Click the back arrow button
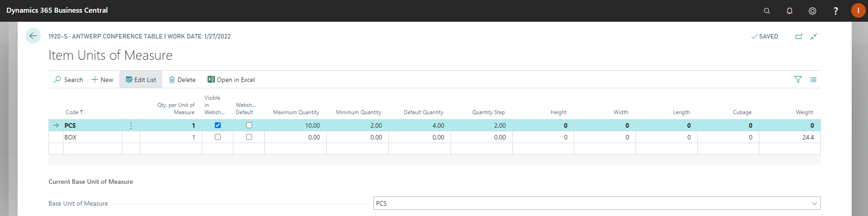Image resolution: width=868 pixels, height=216 pixels. pos(33,36)
